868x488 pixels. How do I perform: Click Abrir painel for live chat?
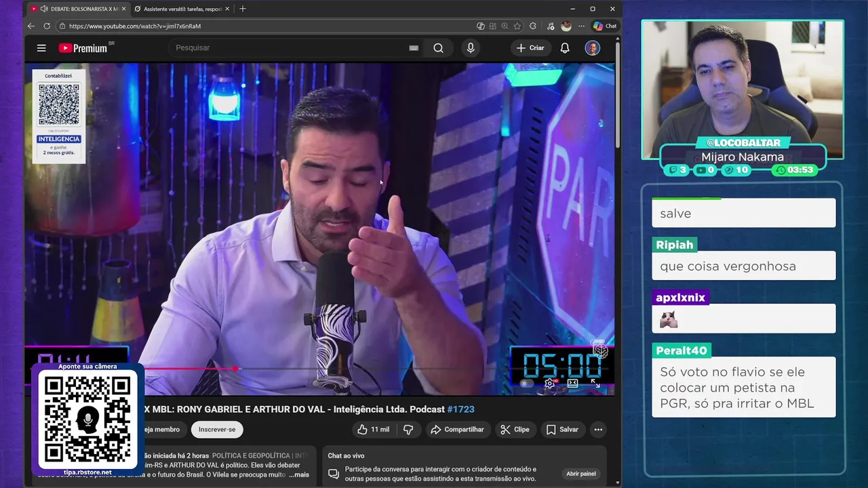[581, 474]
